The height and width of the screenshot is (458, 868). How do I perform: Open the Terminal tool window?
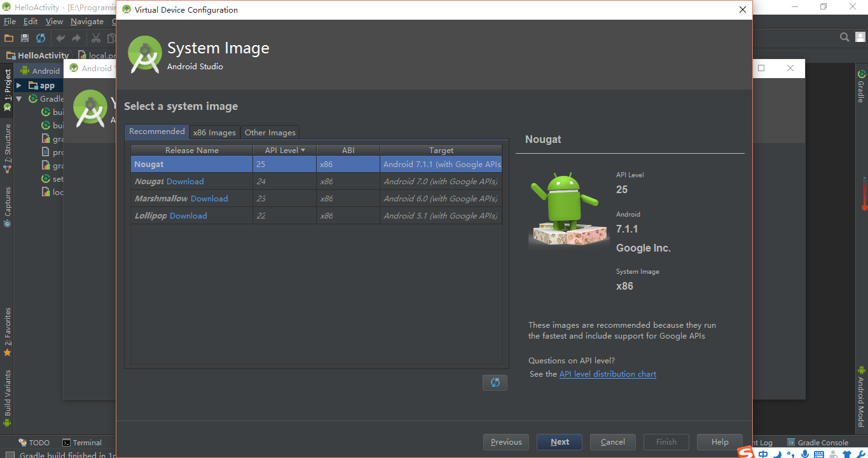pyautogui.click(x=82, y=443)
